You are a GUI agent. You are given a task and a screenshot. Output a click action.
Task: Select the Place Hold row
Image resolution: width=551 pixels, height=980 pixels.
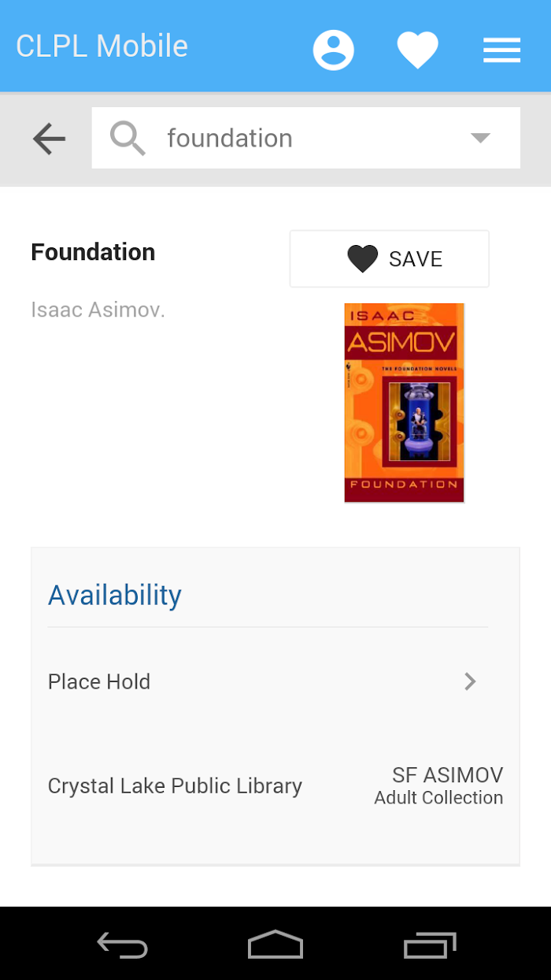click(x=268, y=681)
